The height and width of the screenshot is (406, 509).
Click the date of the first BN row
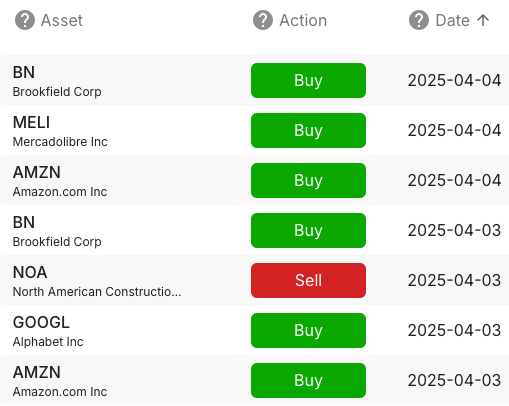click(454, 80)
